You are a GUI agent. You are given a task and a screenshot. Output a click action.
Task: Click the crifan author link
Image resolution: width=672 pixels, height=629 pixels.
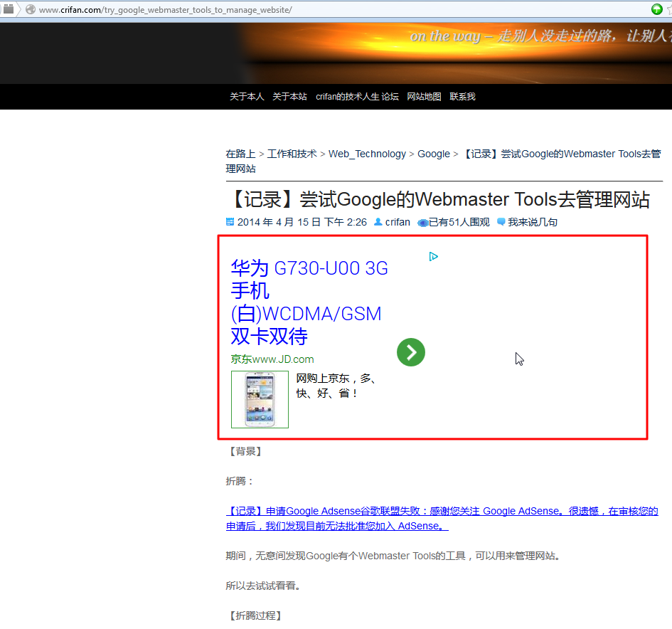398,222
